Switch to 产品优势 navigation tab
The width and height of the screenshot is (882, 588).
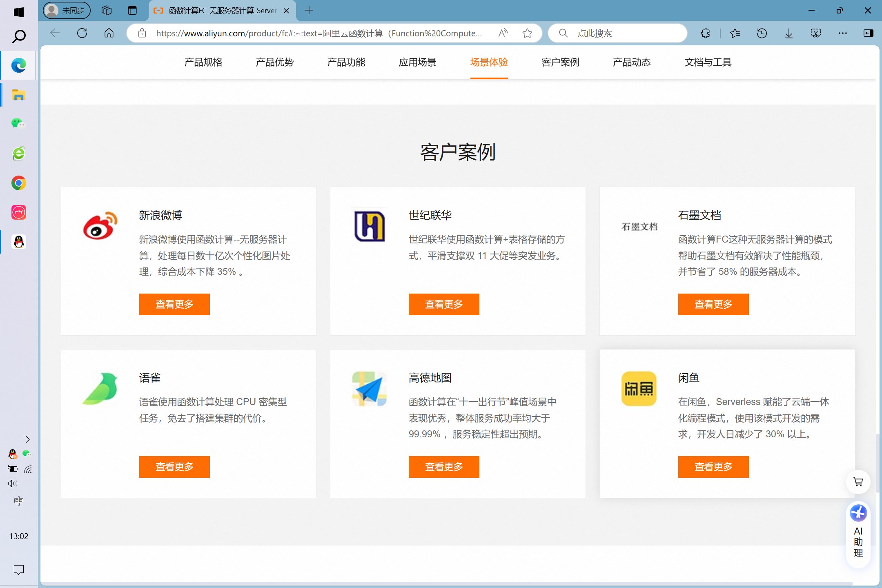274,62
